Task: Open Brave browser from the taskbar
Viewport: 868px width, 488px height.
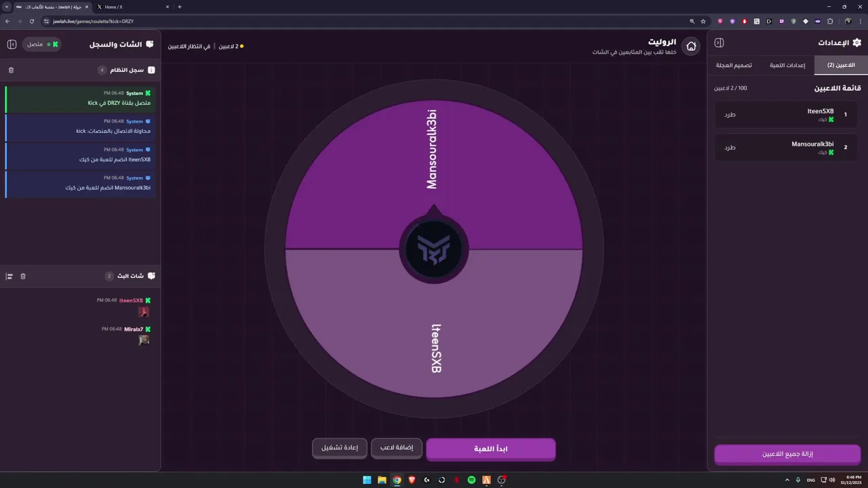Action: point(412,480)
